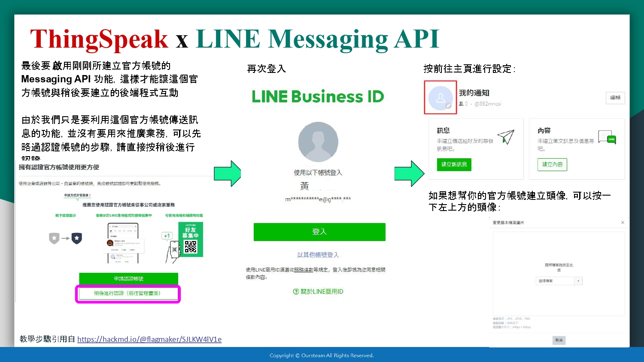Click the 訊息 card heading

(444, 130)
